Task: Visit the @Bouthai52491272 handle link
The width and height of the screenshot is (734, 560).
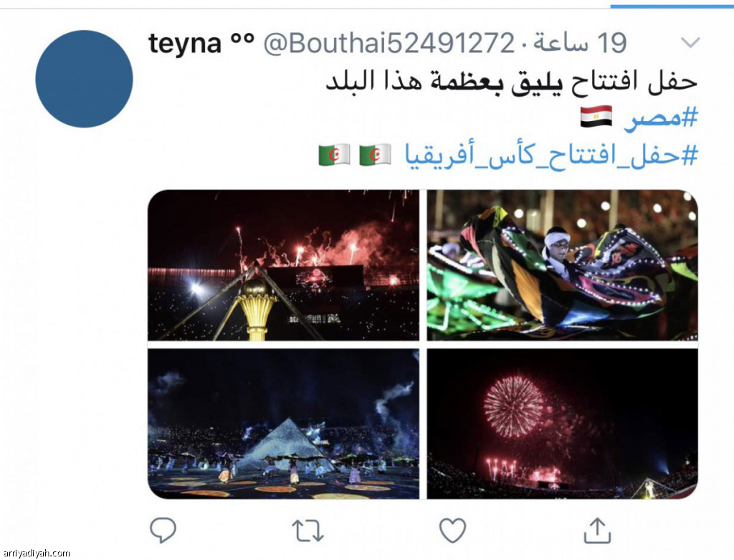Action: click(389, 43)
